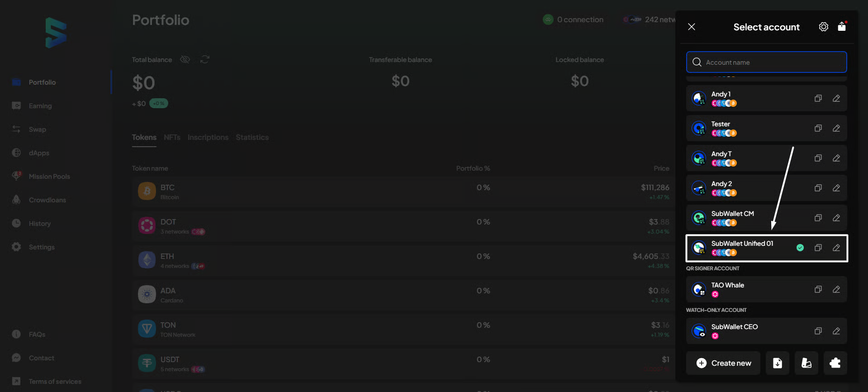Open the Statistics tab

point(252,137)
